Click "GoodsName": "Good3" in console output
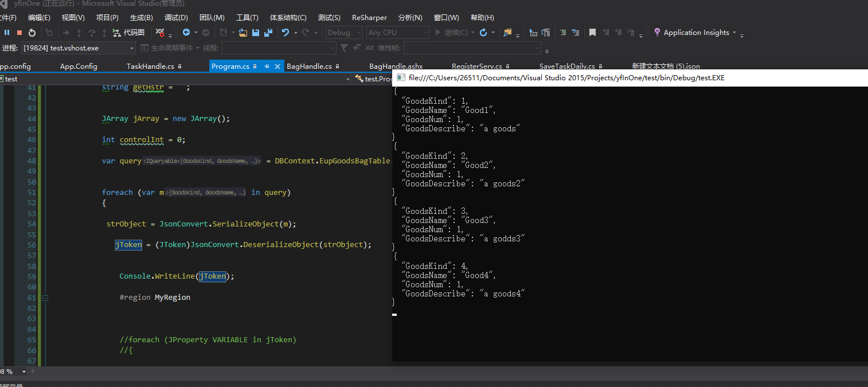 point(449,220)
